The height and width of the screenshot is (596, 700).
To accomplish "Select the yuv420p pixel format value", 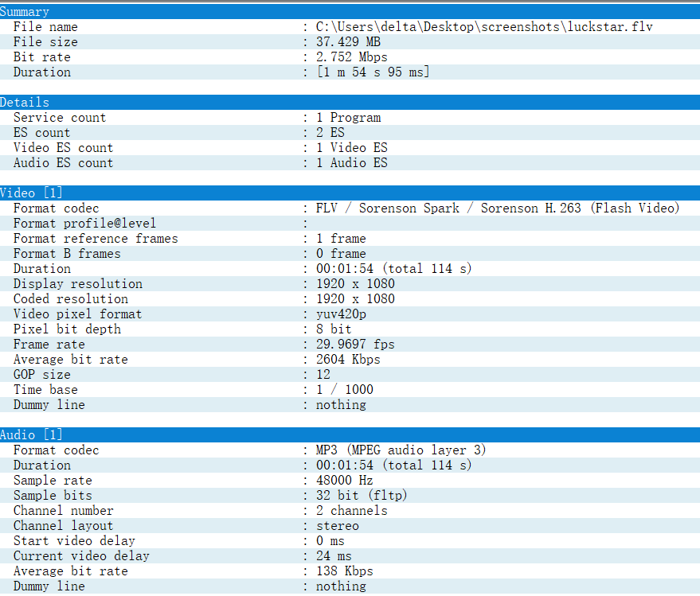I will pos(341,314).
